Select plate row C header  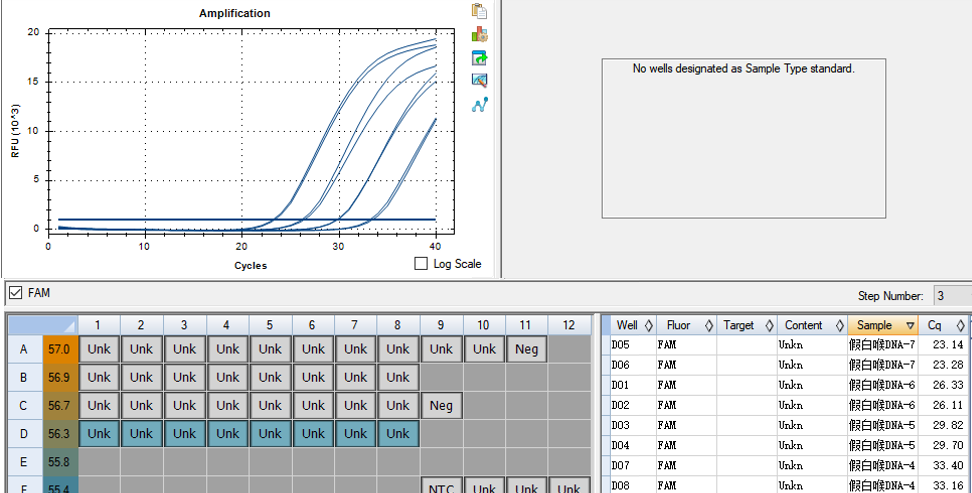tap(24, 406)
